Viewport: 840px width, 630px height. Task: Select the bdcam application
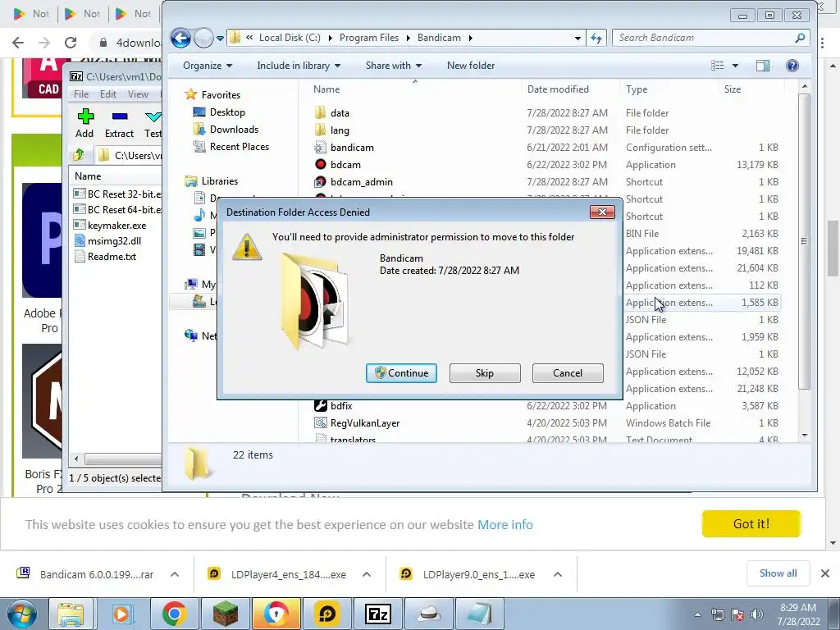pos(345,164)
